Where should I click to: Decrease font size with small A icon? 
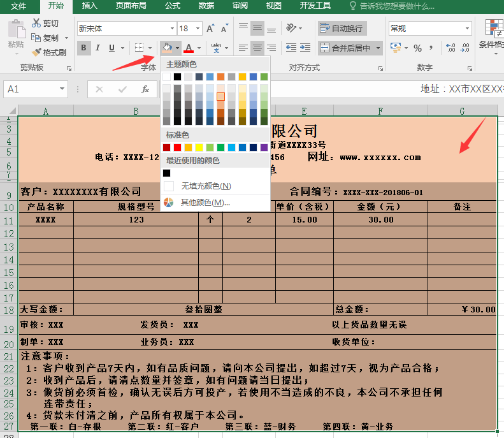click(224, 28)
